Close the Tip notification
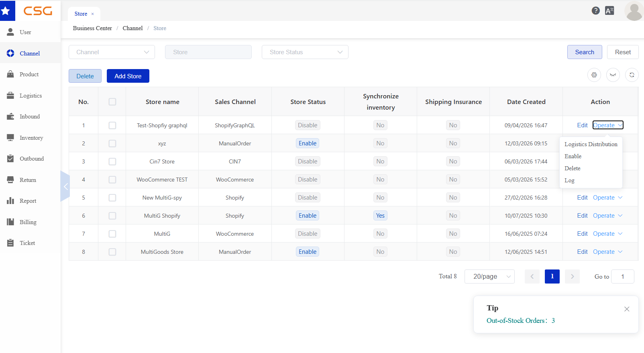Viewport: 644px width, 353px height. 627,309
